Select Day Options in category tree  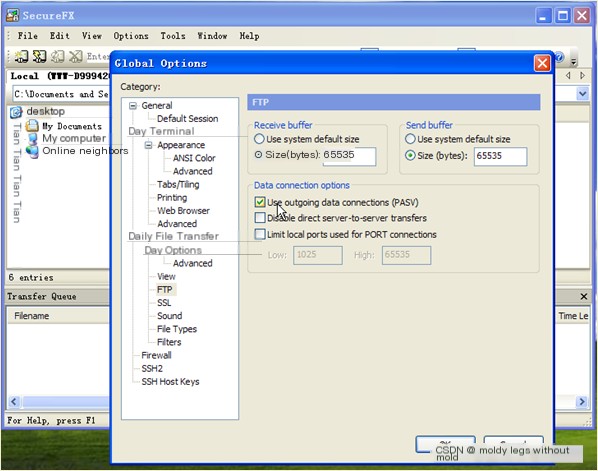click(x=173, y=251)
